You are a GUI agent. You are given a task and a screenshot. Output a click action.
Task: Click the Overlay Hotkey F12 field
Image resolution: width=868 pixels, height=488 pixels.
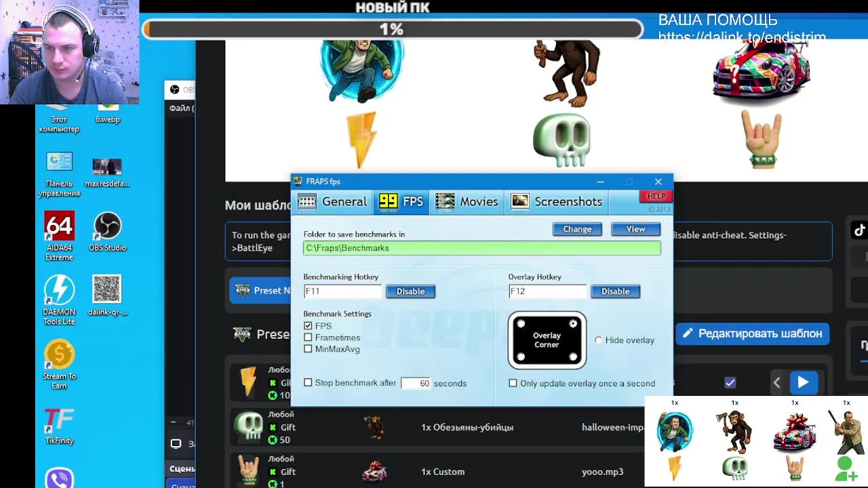tap(547, 291)
